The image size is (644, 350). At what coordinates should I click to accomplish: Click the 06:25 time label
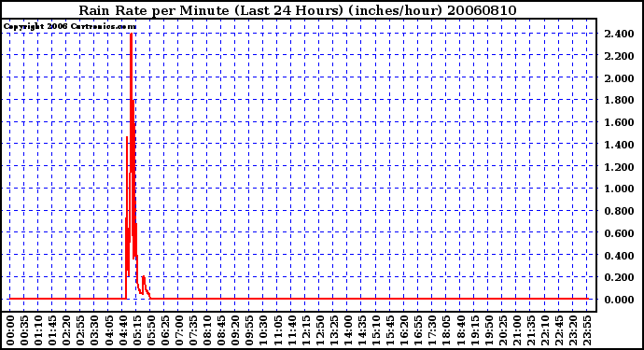[165, 330]
